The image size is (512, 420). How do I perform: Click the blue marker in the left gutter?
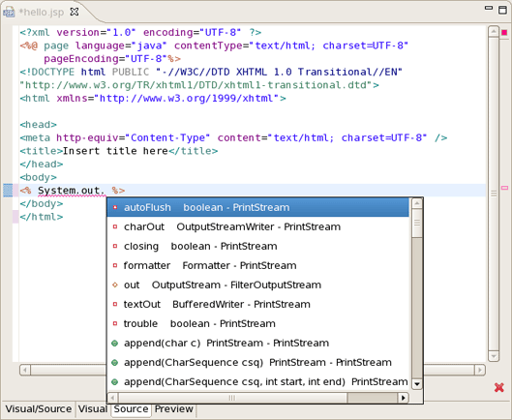pyautogui.click(x=8, y=191)
